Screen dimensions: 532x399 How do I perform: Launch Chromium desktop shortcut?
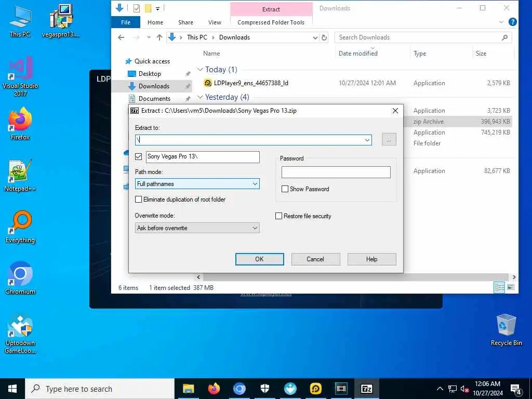click(x=20, y=278)
